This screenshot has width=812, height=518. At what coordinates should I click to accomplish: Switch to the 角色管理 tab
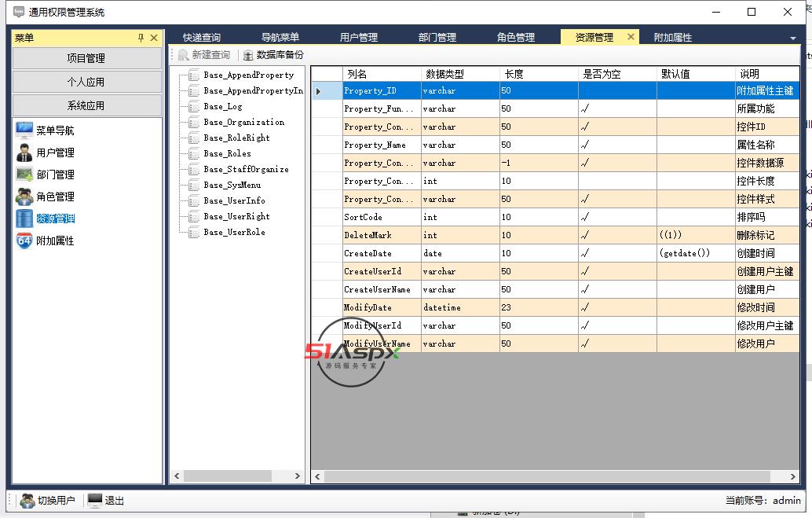click(516, 37)
